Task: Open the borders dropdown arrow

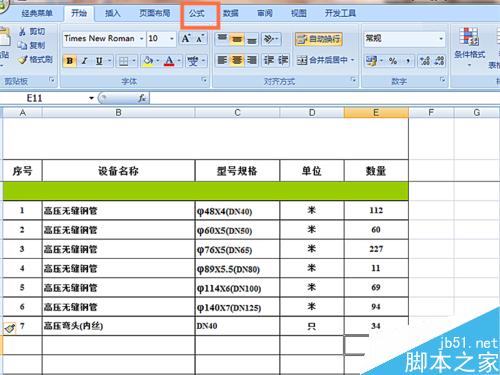Action: click(x=134, y=61)
